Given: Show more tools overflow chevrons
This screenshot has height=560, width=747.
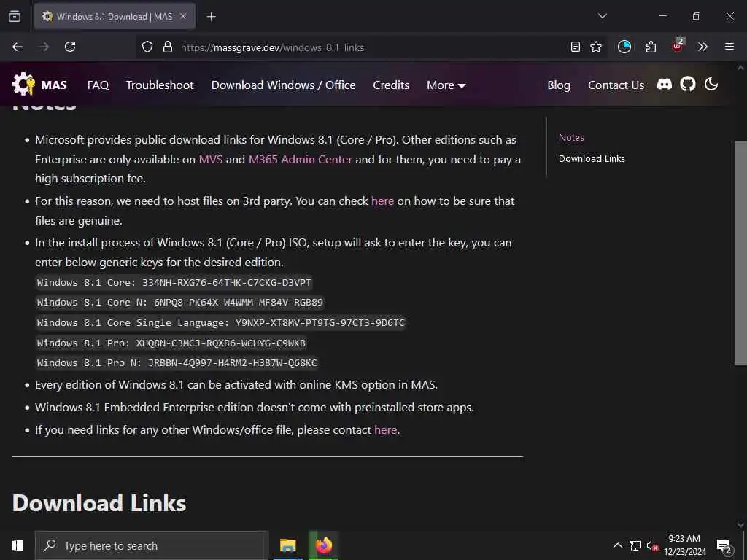Looking at the screenshot, I should click(703, 47).
